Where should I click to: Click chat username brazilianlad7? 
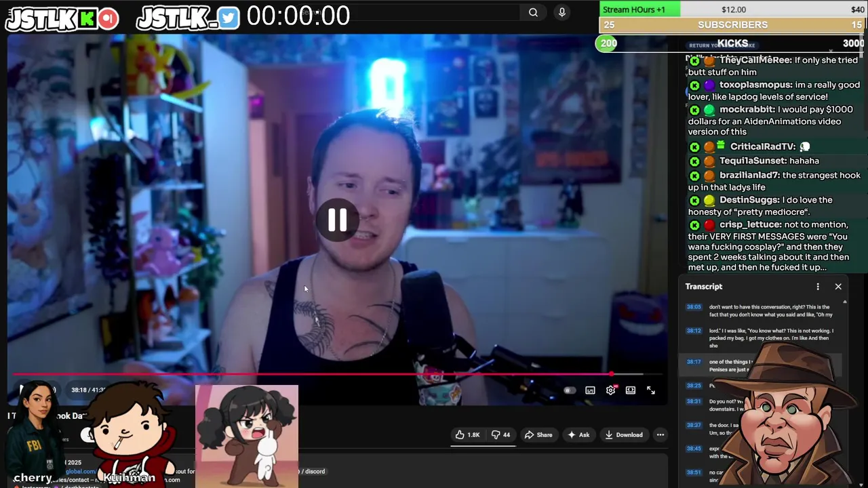(749, 175)
